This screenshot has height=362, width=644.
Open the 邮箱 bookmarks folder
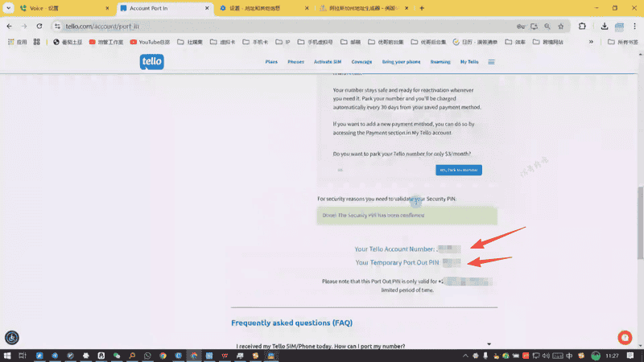[x=350, y=42]
